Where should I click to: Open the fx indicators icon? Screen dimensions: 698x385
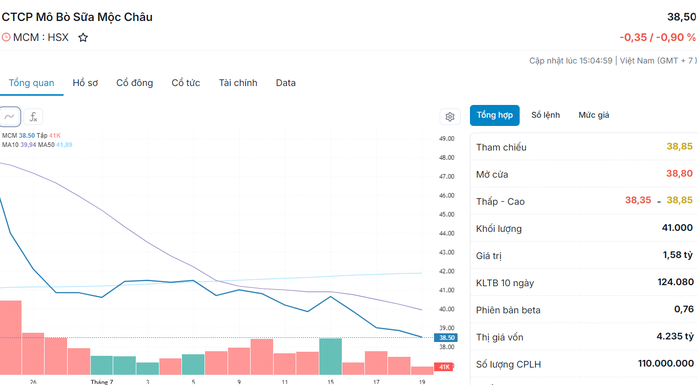click(x=33, y=117)
